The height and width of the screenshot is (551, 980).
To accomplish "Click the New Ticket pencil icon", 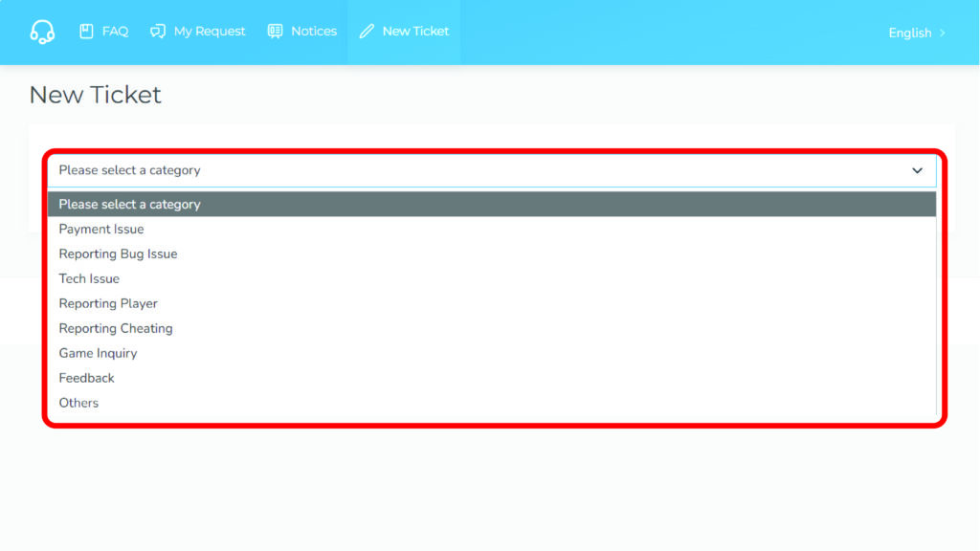I will (367, 32).
